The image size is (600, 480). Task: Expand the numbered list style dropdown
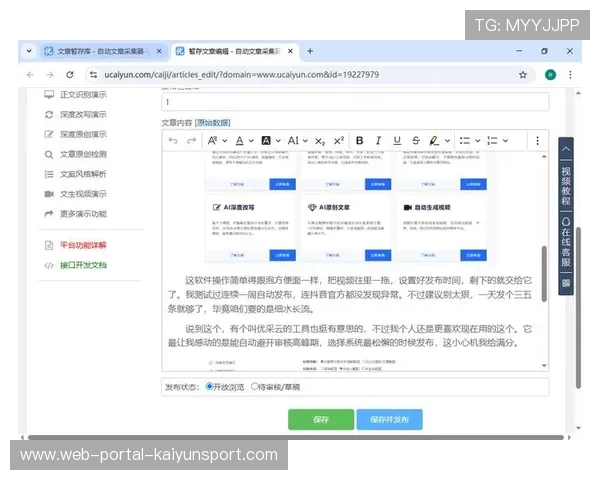pyautogui.click(x=505, y=141)
